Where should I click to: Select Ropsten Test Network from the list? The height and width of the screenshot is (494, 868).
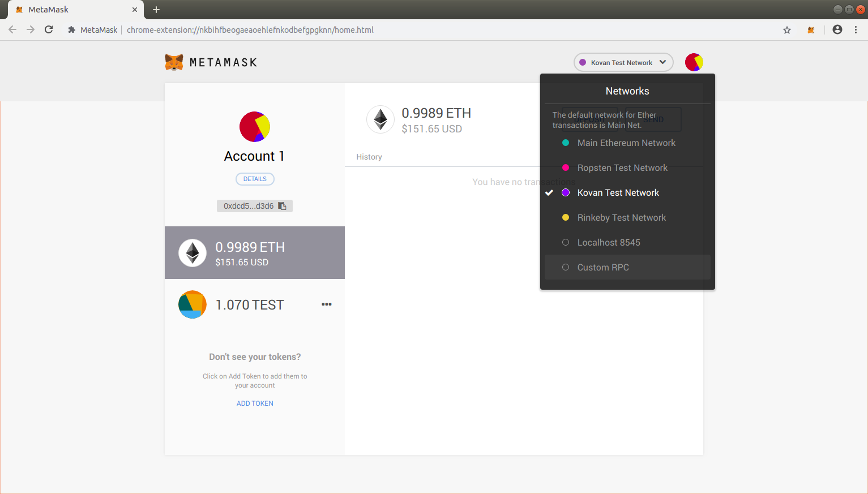(622, 167)
